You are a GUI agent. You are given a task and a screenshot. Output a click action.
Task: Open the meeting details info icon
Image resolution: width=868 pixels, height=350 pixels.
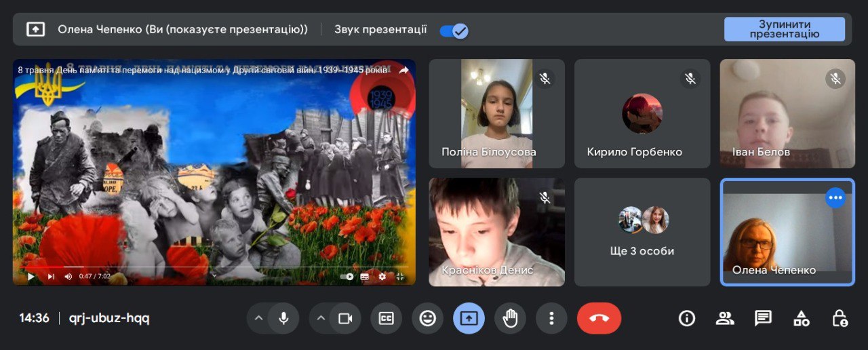coord(687,319)
